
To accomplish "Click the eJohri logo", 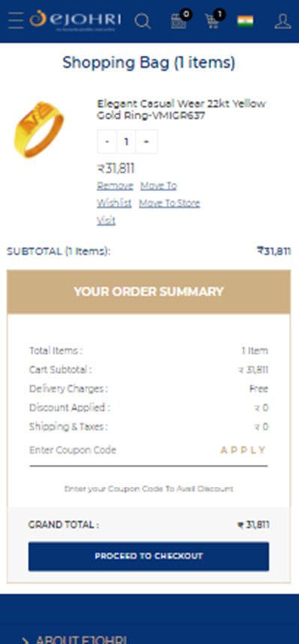I will [75, 20].
